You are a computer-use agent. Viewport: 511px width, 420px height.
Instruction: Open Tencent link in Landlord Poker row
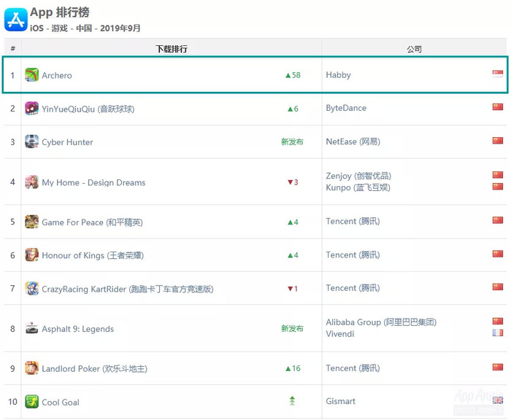pos(353,368)
